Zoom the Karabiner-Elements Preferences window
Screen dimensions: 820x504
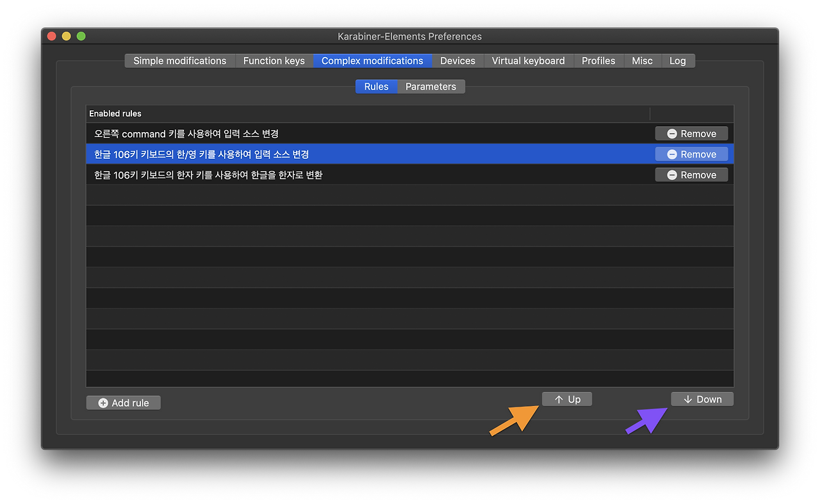(81, 37)
